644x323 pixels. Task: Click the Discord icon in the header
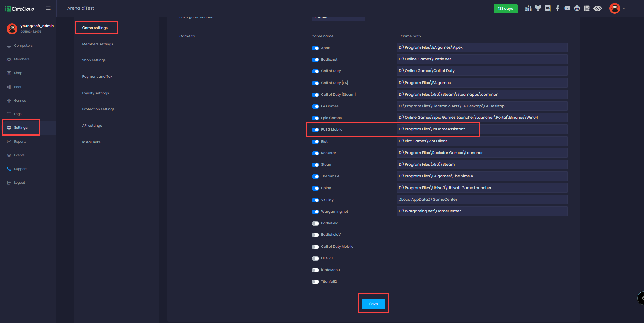tap(548, 8)
